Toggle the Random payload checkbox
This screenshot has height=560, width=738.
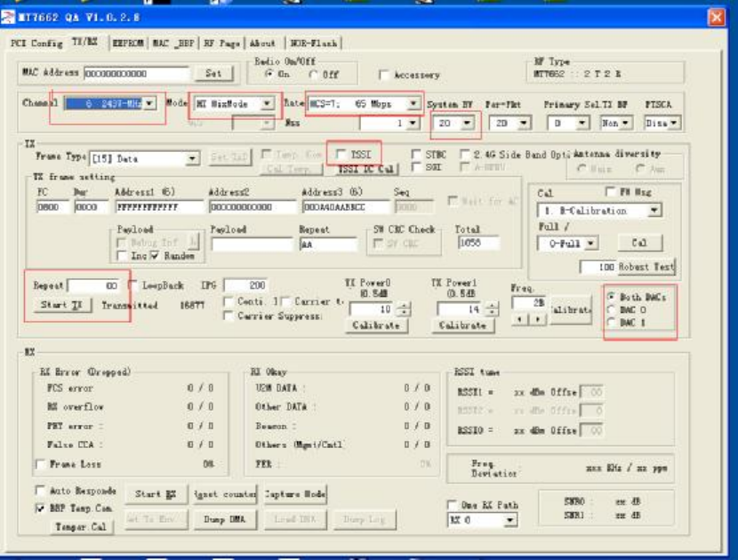[155, 256]
